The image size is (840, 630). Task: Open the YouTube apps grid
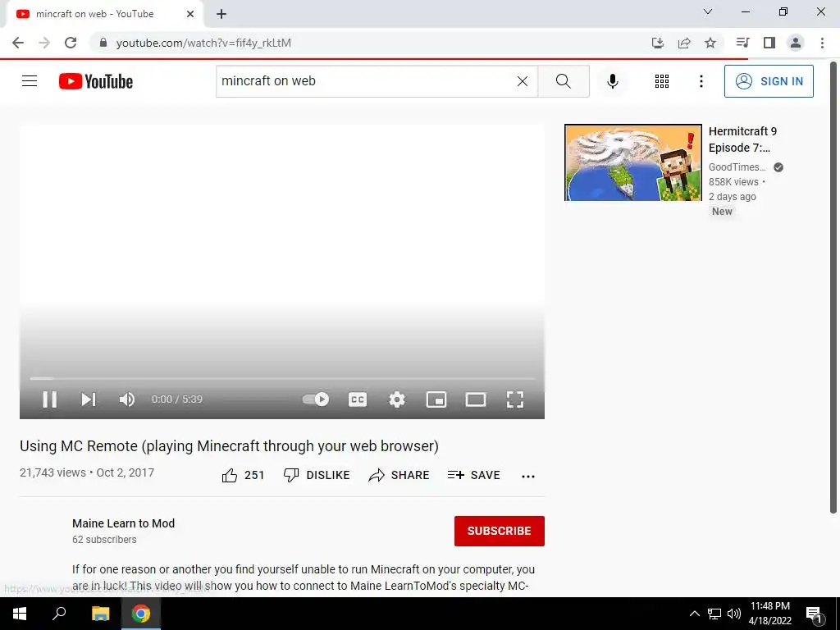click(662, 81)
